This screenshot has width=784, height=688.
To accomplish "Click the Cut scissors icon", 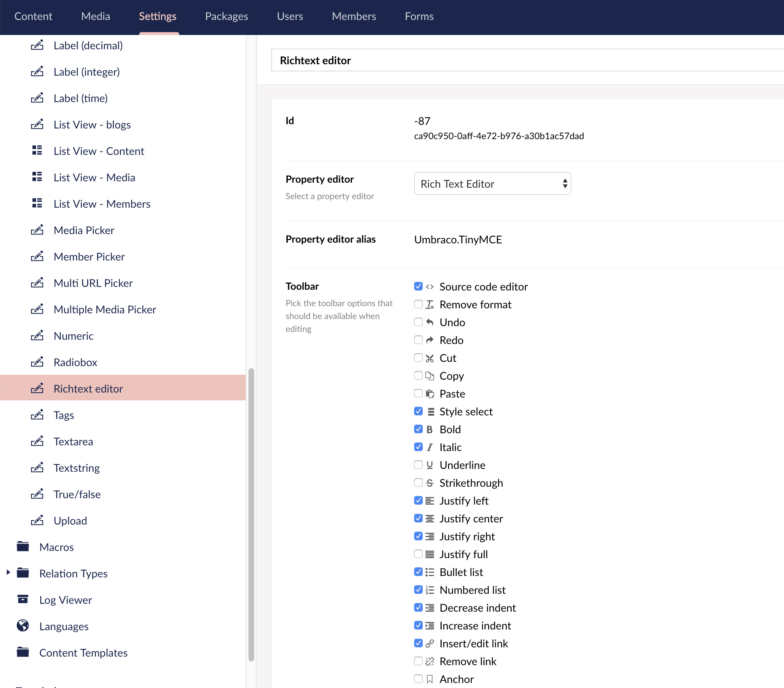I will click(429, 358).
